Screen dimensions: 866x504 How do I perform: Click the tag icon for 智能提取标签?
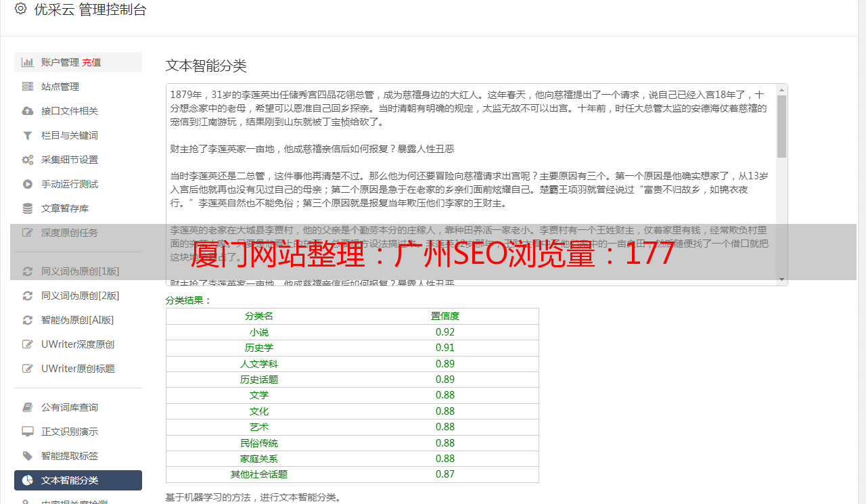28,456
